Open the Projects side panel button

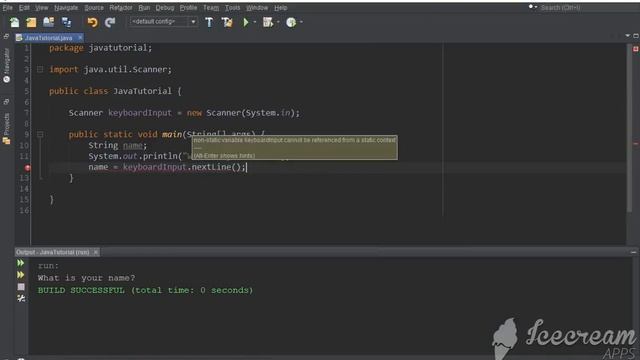pos(7,129)
